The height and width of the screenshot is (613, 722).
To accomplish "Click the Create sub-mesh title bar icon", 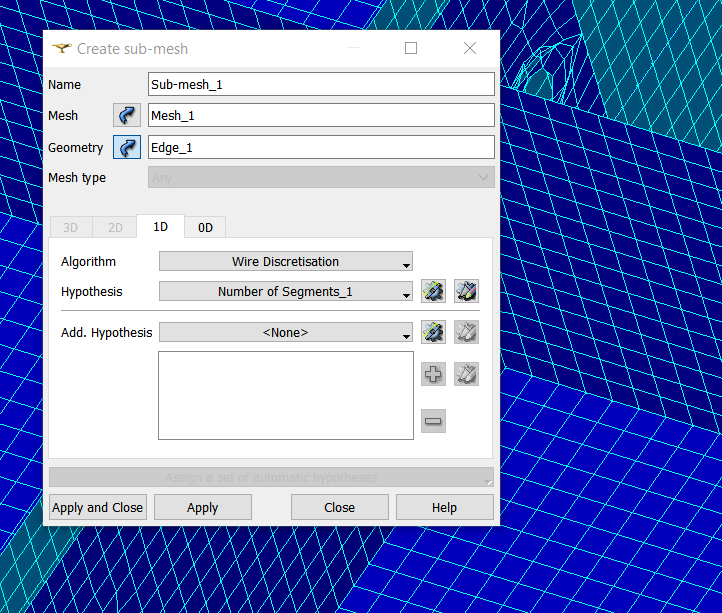I will 62,48.
